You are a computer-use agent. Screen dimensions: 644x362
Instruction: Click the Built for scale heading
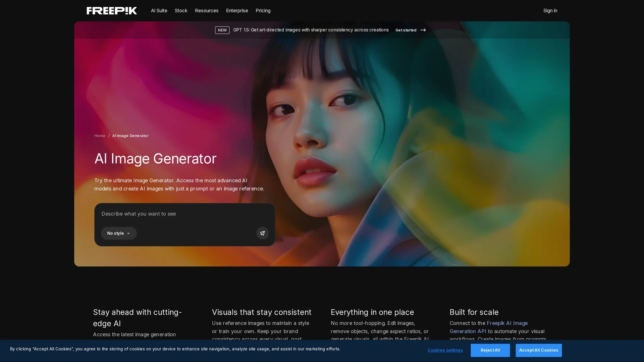click(x=474, y=312)
